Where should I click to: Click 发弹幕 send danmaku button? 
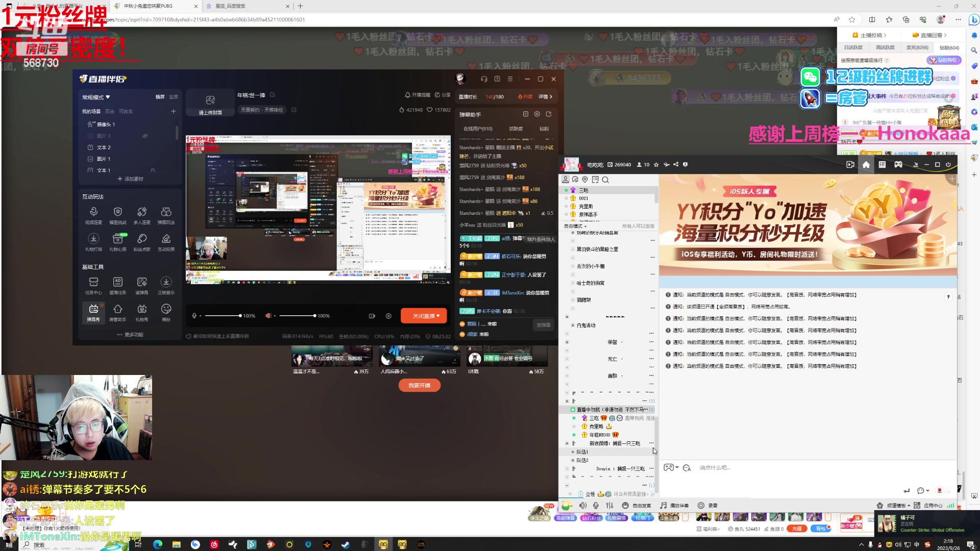(544, 325)
